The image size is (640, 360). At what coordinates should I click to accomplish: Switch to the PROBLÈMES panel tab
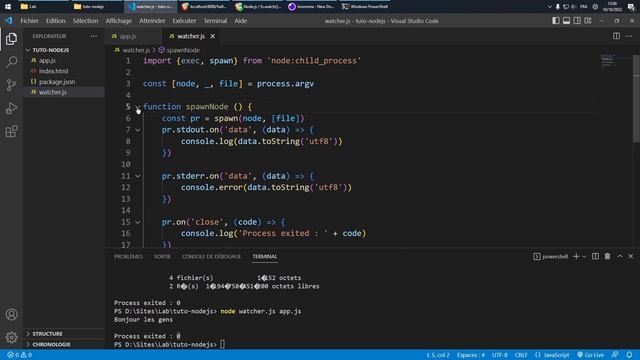coord(129,256)
